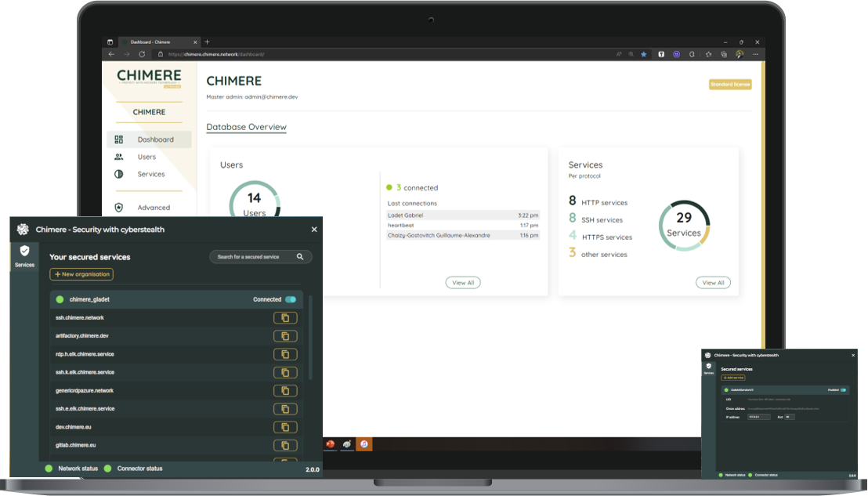Copy the artifactory.chimere.dev service address

285,336
